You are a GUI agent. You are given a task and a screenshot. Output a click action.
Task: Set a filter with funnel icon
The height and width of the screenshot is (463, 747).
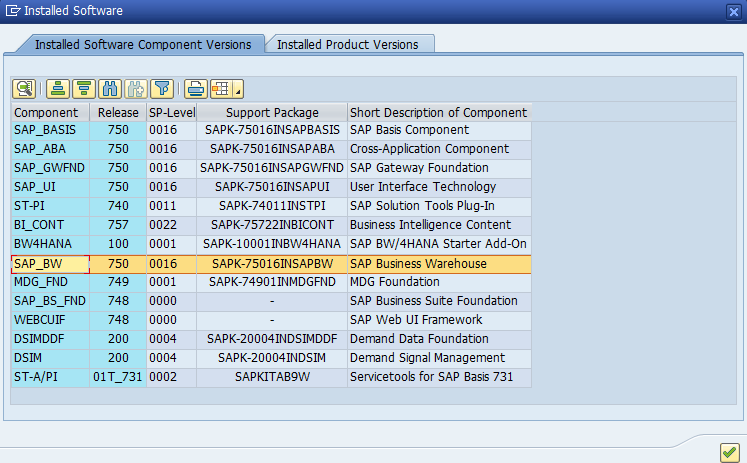pyautogui.click(x=162, y=89)
